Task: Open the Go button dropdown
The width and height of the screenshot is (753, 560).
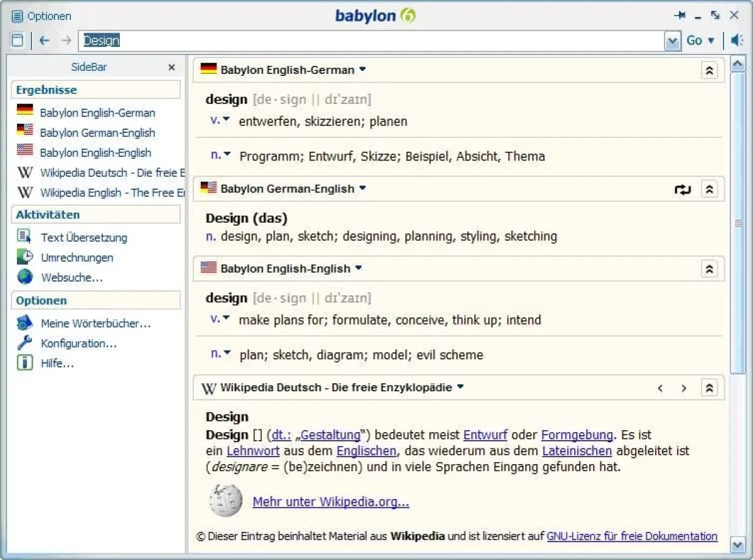Action: coord(710,40)
